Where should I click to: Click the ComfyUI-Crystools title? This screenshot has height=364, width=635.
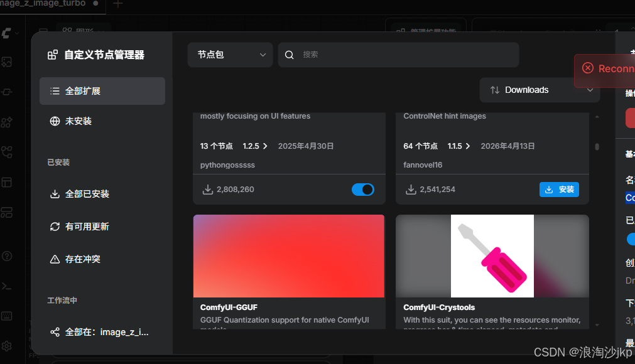coord(439,308)
